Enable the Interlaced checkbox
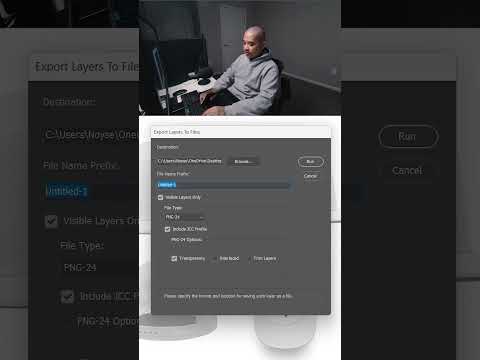This screenshot has width=480, height=360. coord(215,258)
